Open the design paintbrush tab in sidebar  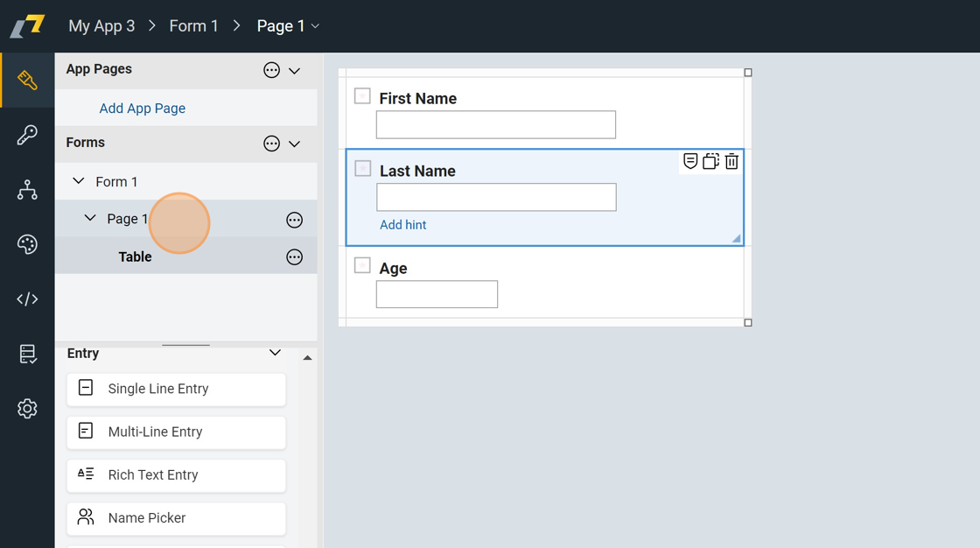coord(27,81)
